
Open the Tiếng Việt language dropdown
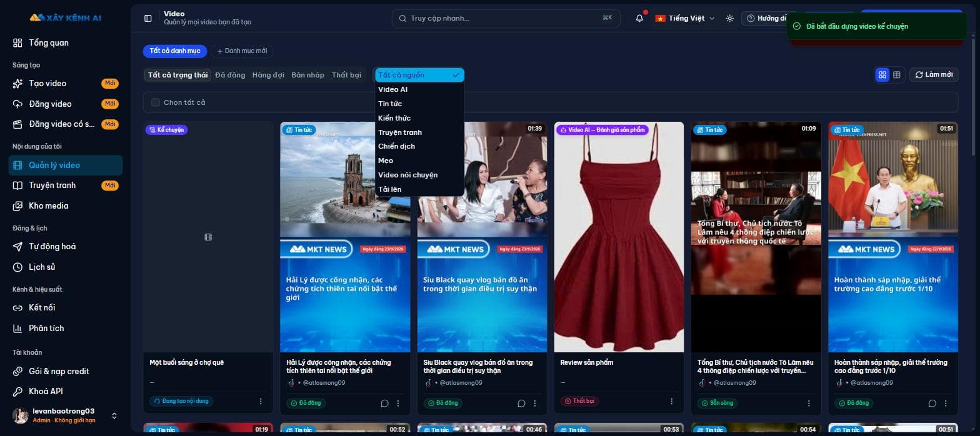pos(685,18)
